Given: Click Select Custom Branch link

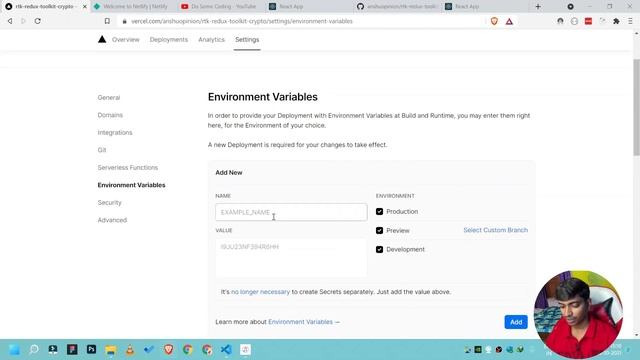Looking at the screenshot, I should 496,230.
